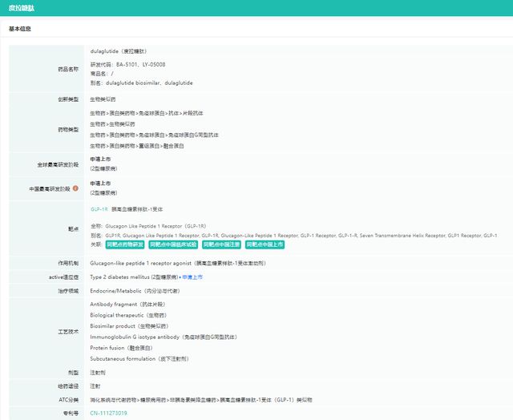Follow the blue 申请上市 link

point(192,277)
